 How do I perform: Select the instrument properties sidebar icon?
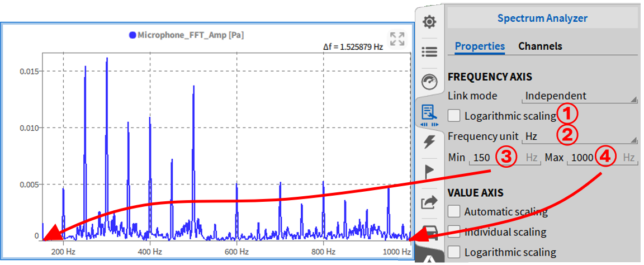(x=429, y=112)
